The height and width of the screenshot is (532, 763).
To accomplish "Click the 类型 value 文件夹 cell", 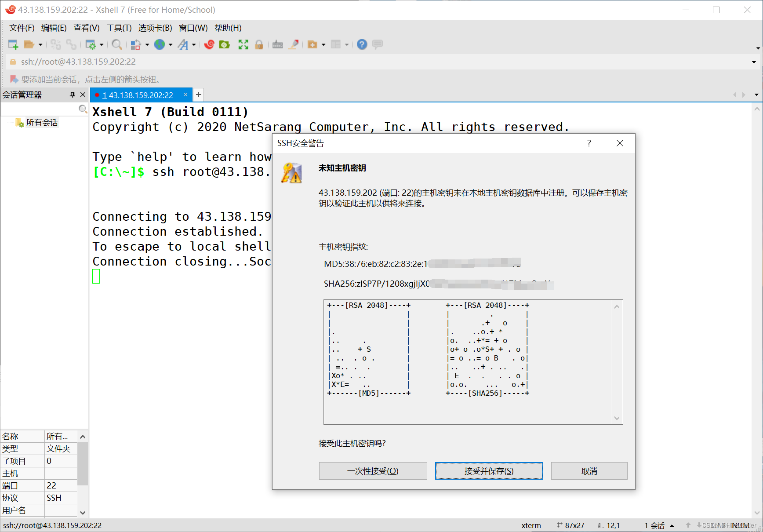I will pos(61,448).
